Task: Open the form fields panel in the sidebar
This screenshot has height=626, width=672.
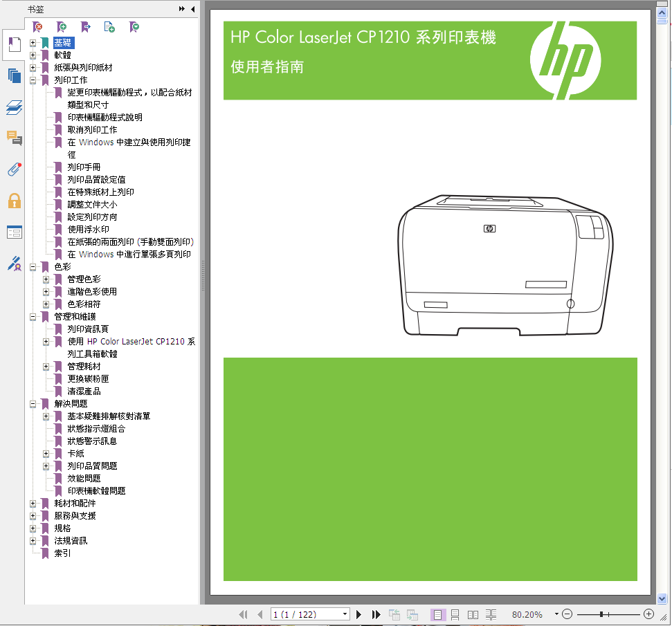Action: point(14,232)
